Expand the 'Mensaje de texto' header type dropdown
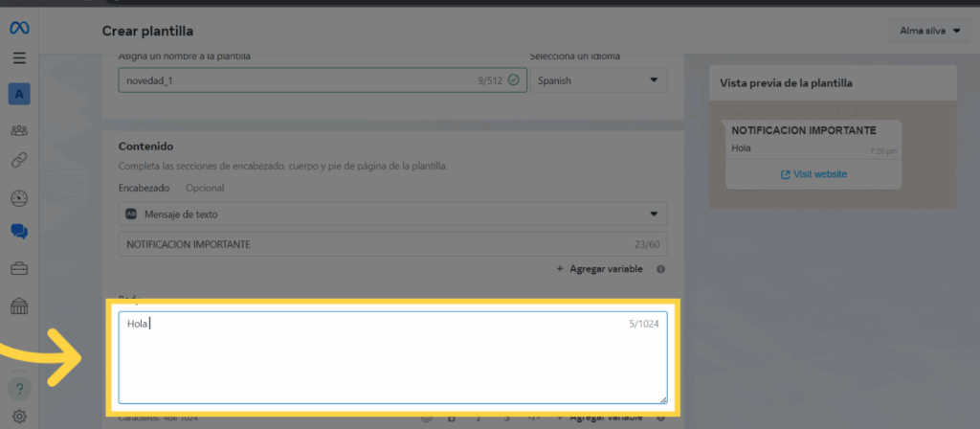The height and width of the screenshot is (429, 980). tap(392, 214)
